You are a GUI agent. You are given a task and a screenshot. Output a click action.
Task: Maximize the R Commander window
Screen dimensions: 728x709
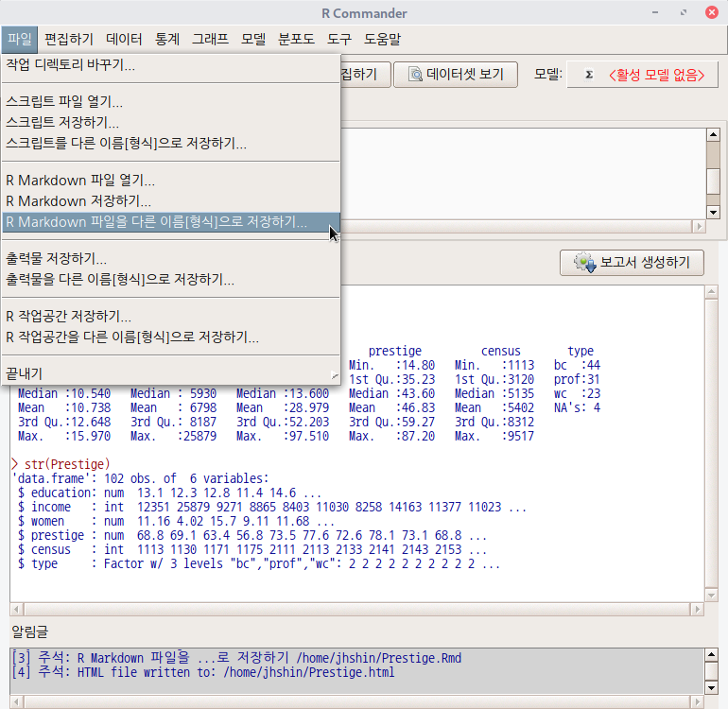pyautogui.click(x=684, y=12)
